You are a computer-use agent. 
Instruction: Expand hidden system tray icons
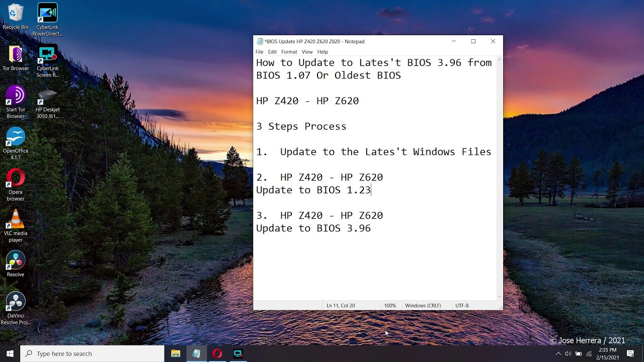pos(558,353)
